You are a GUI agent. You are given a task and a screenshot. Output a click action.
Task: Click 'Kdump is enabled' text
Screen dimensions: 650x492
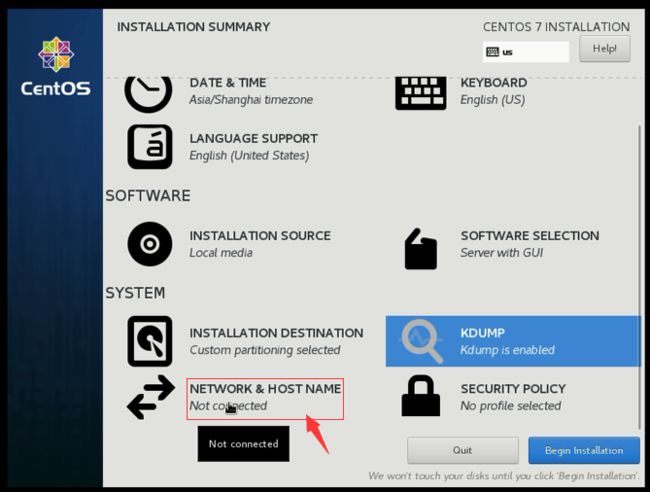pyautogui.click(x=507, y=350)
